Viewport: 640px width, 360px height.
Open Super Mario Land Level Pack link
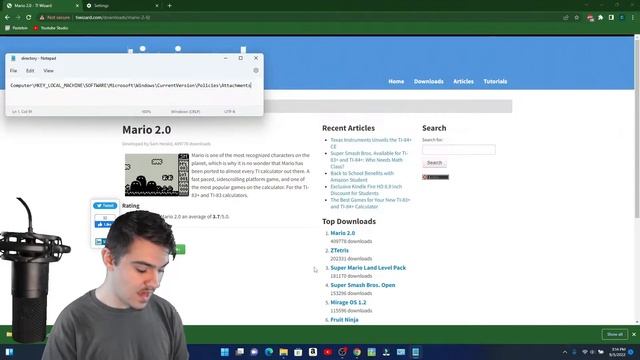(368, 268)
